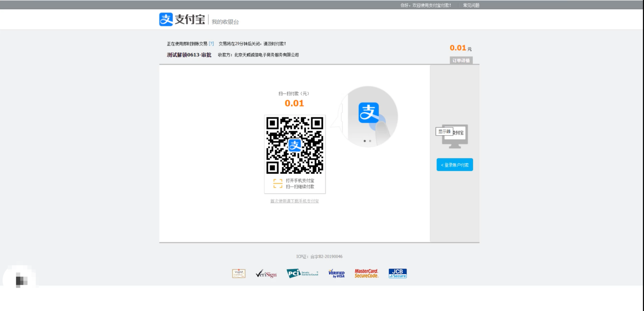Screen dimensions: 644x311
Task: Open the 常见问题 FAQ link
Action: pyautogui.click(x=471, y=5)
